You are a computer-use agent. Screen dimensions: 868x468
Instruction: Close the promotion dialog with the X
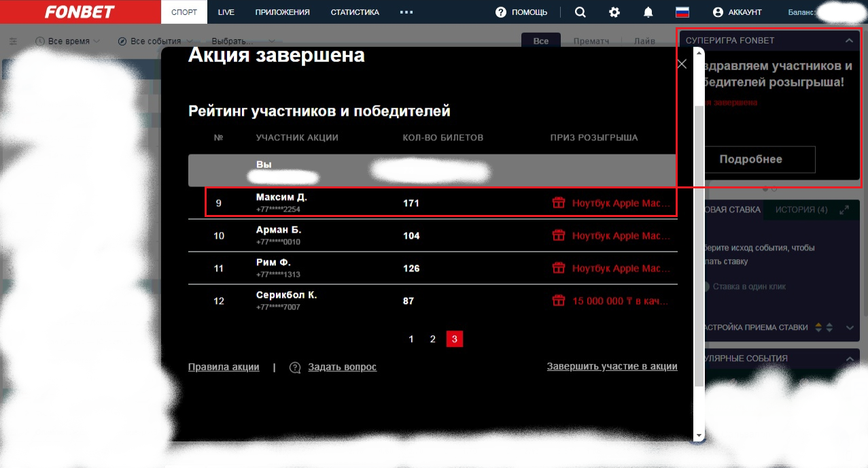pyautogui.click(x=682, y=64)
